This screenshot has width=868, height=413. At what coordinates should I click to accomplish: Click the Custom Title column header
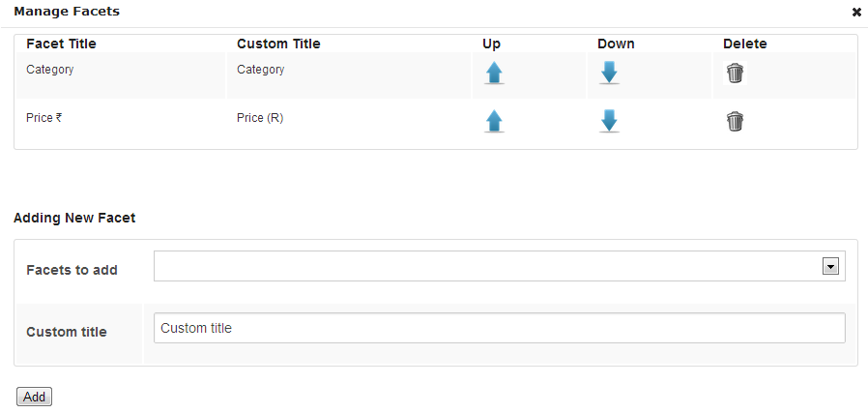(x=278, y=44)
